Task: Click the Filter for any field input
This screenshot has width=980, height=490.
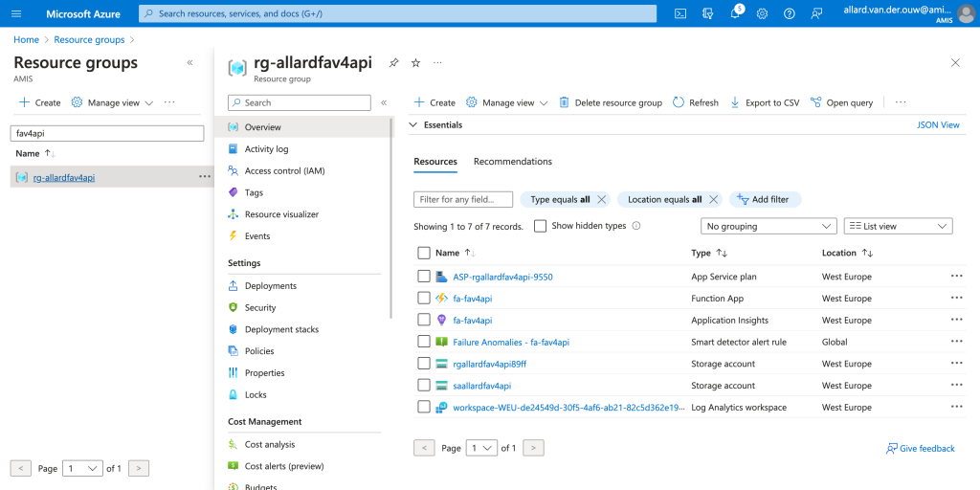Action: [x=463, y=199]
